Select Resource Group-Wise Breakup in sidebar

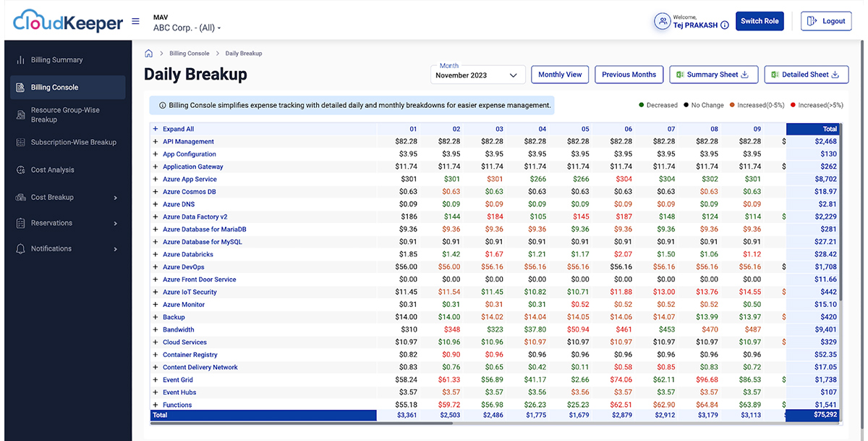65,114
